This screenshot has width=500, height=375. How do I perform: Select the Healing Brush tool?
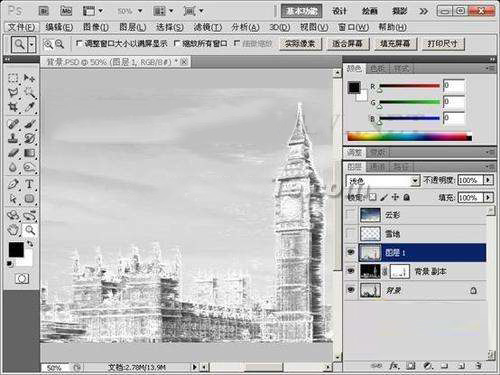click(x=13, y=124)
